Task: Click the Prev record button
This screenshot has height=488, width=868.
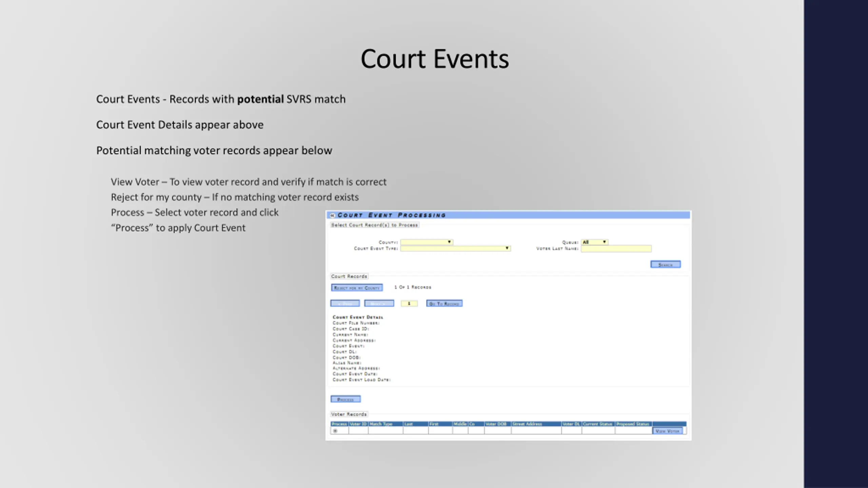Action: [345, 303]
